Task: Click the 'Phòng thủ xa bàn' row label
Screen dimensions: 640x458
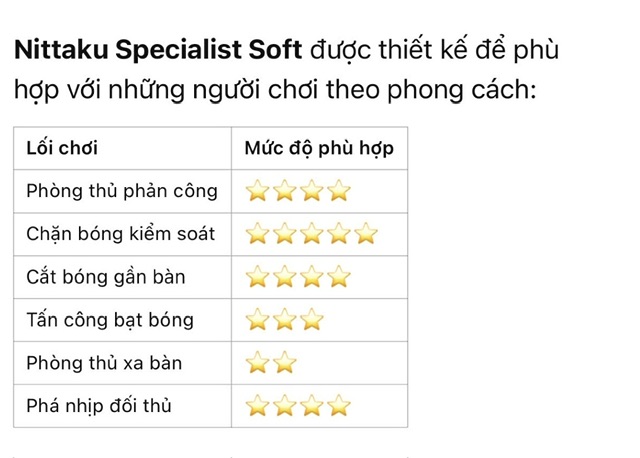Action: coord(104,363)
